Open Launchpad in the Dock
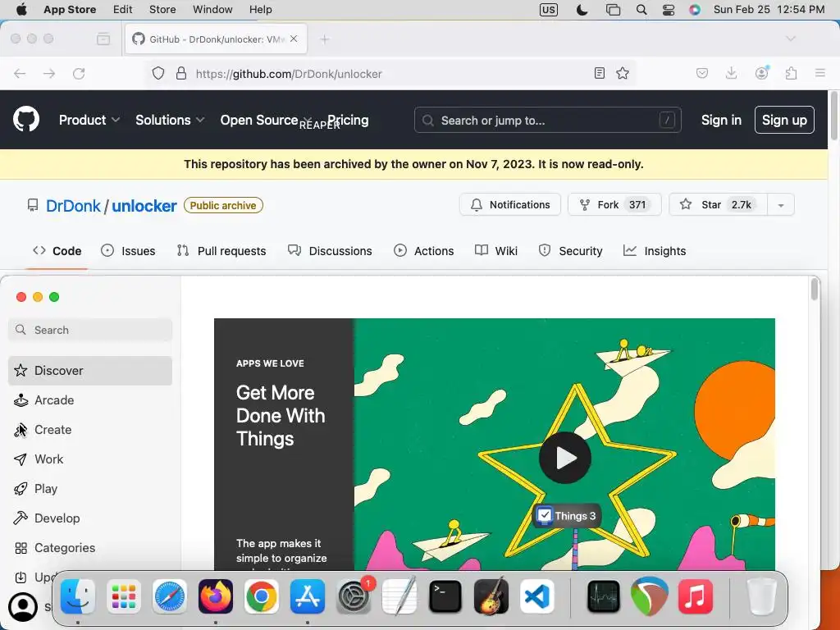Viewport: 840px width, 630px height. click(124, 596)
